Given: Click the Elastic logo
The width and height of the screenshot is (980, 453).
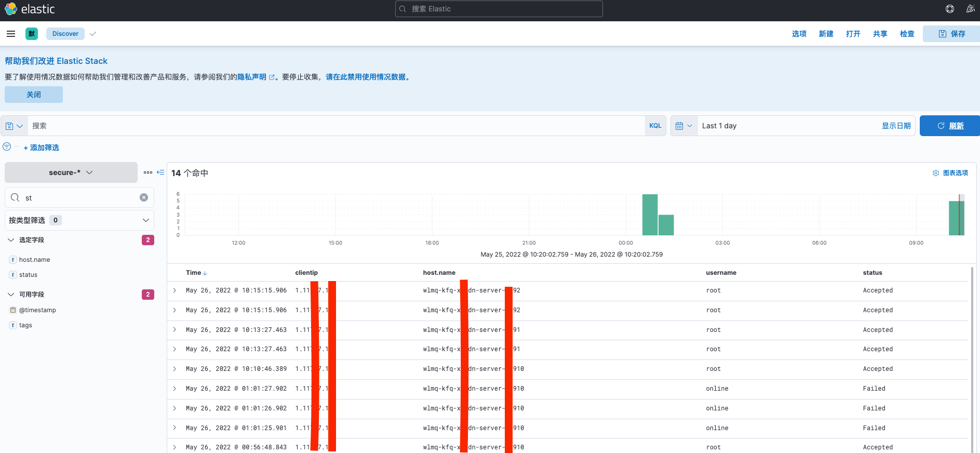Looking at the screenshot, I should (30, 9).
